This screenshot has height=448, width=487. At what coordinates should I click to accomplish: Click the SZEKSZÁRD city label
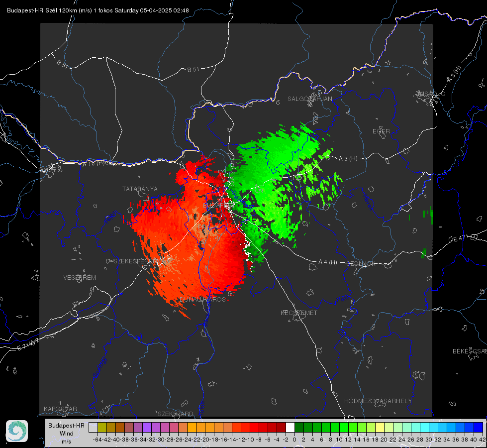pyautogui.click(x=176, y=414)
